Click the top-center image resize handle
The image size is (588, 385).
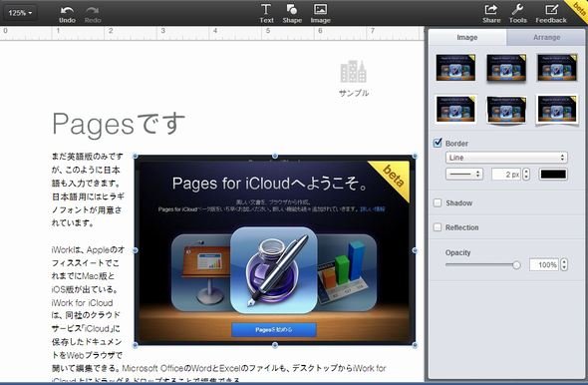(275, 156)
